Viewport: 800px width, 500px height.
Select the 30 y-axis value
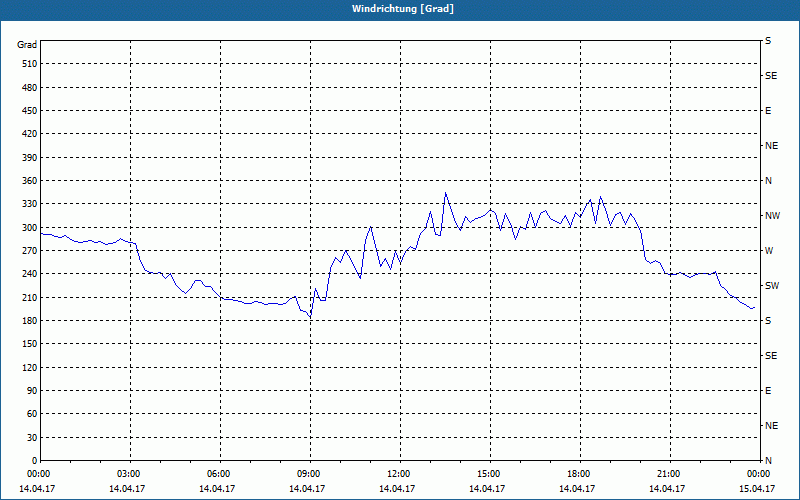[x=32, y=437]
